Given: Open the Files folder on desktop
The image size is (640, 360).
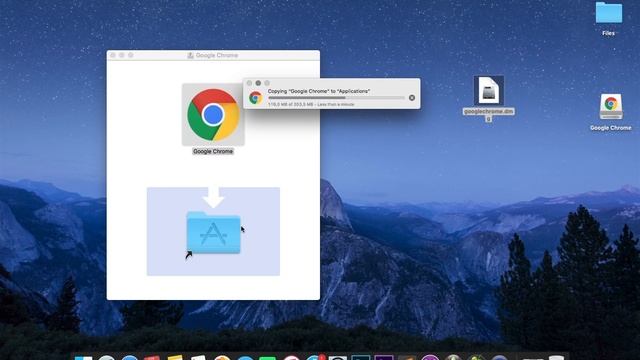Looking at the screenshot, I should (609, 13).
